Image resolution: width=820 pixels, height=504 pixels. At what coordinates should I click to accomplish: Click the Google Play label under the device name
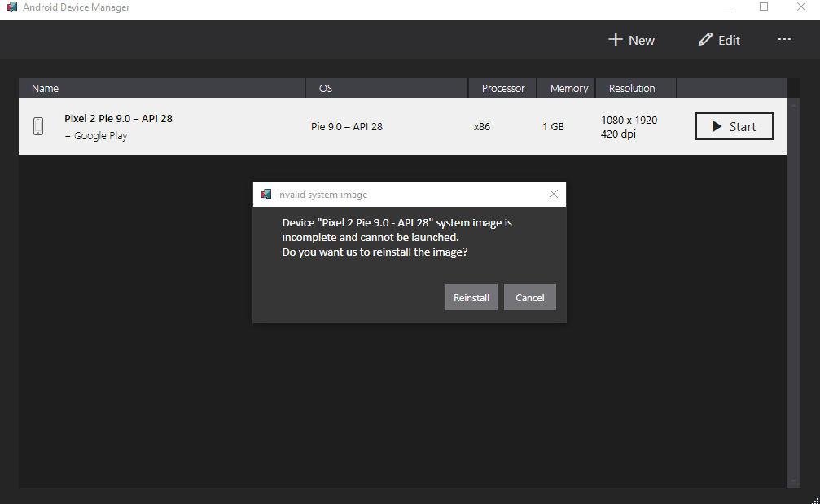[x=96, y=135]
